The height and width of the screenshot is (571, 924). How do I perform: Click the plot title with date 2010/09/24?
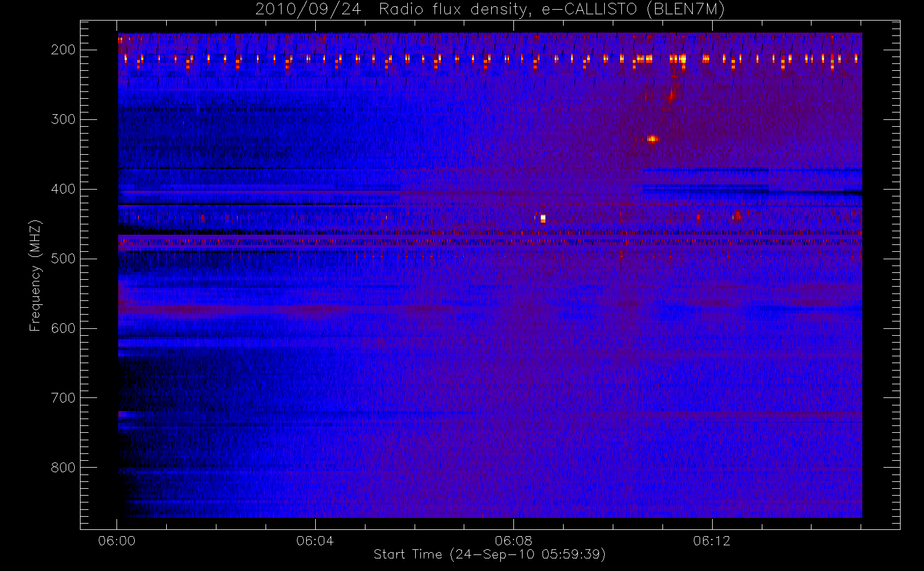(x=490, y=9)
